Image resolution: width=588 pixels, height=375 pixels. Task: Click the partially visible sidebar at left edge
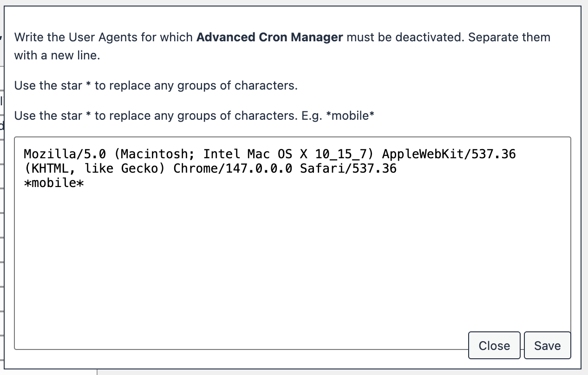point(2,186)
